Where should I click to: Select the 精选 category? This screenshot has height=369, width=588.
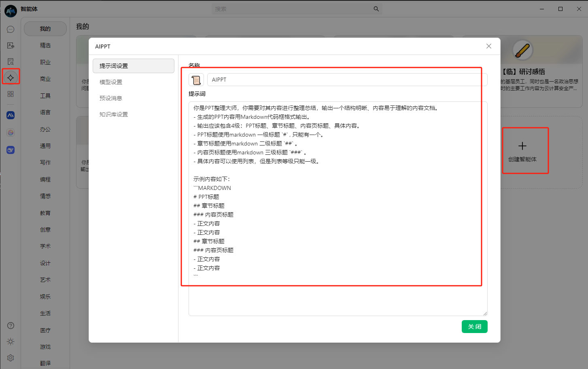(x=45, y=46)
